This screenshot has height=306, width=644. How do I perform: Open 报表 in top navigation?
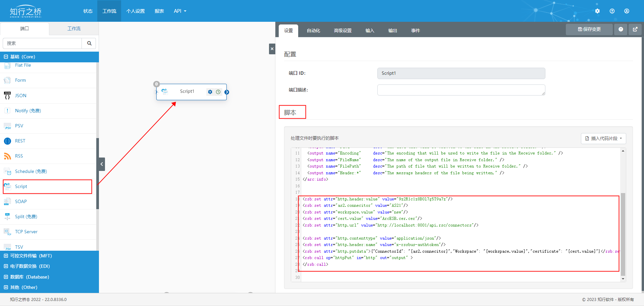[159, 11]
